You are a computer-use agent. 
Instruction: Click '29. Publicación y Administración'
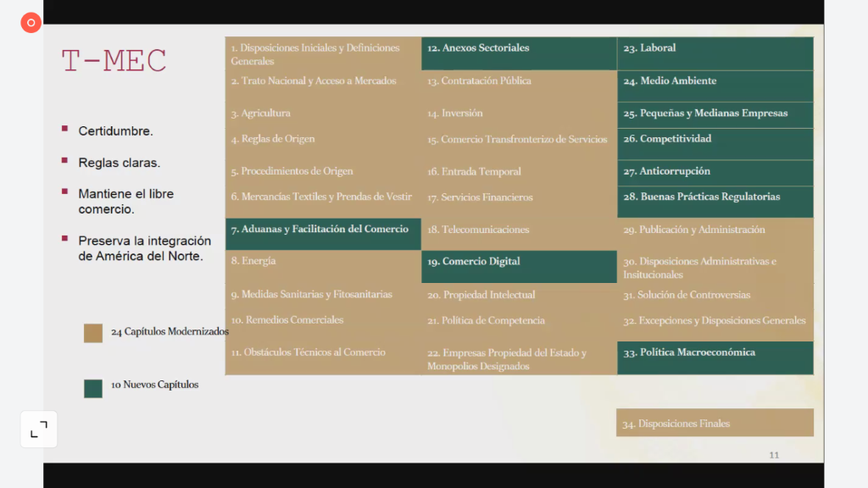point(715,234)
